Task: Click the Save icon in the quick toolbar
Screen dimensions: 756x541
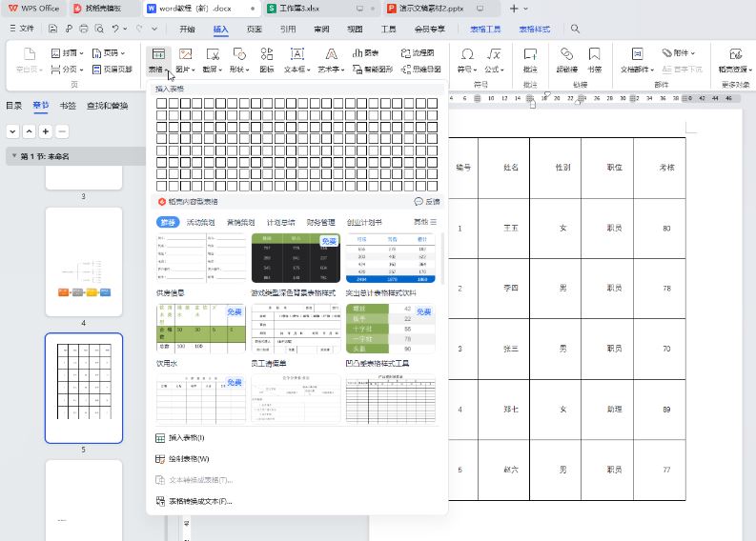Action: 53,29
